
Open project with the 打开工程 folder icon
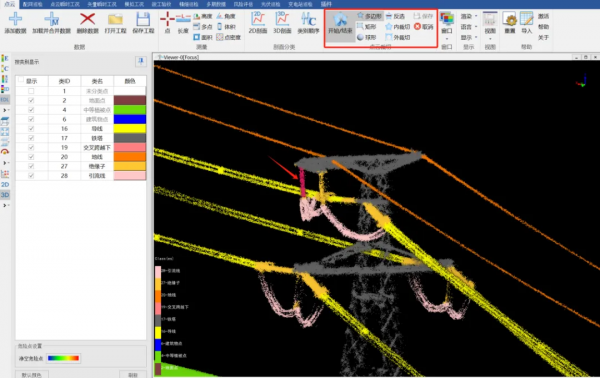pos(115,23)
